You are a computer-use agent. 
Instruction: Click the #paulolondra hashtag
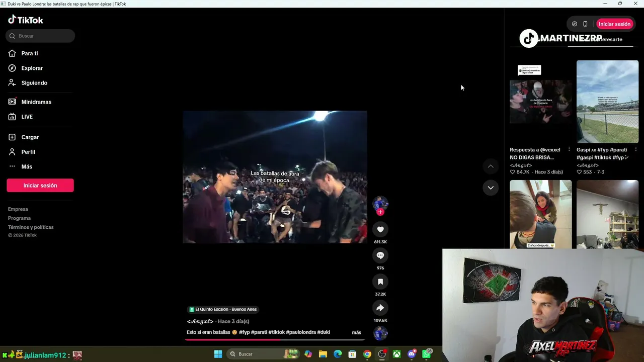[300, 332]
